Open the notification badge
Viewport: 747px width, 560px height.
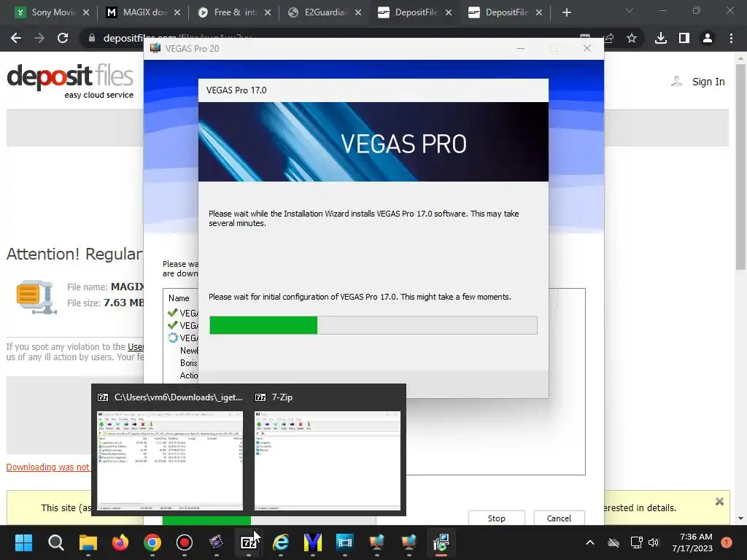[726, 542]
